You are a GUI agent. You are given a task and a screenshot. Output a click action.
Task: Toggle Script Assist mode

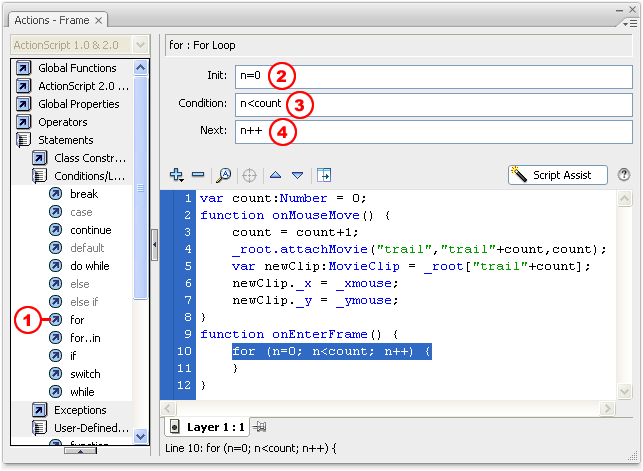[557, 174]
